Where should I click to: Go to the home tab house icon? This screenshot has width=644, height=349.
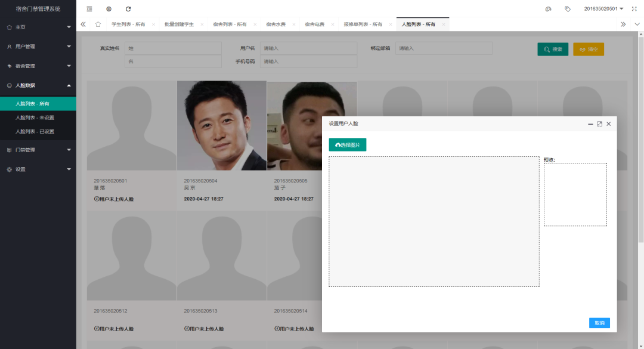pos(98,24)
